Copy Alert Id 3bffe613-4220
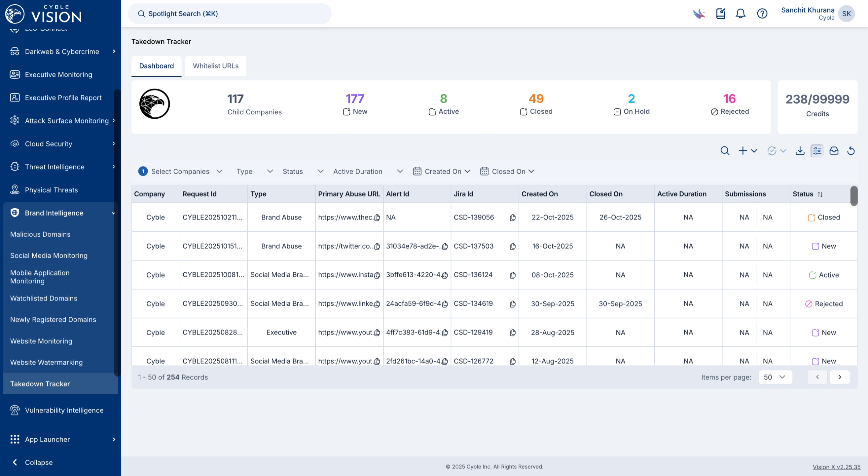This screenshot has width=868, height=476. click(x=445, y=275)
